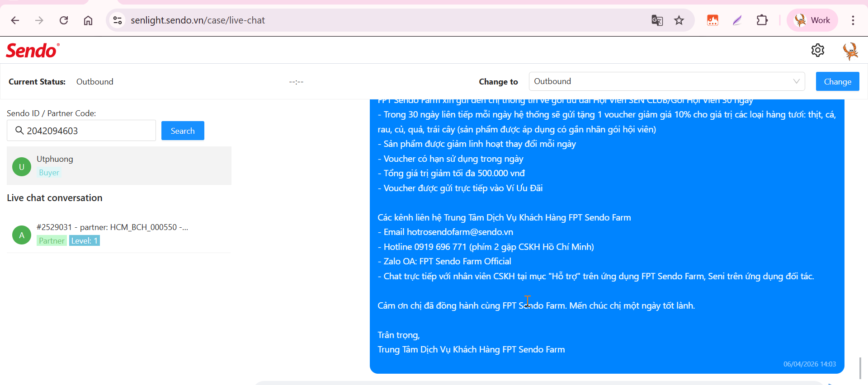Bookmark this page with the star
Image resolution: width=868 pixels, height=385 pixels.
coord(679,20)
